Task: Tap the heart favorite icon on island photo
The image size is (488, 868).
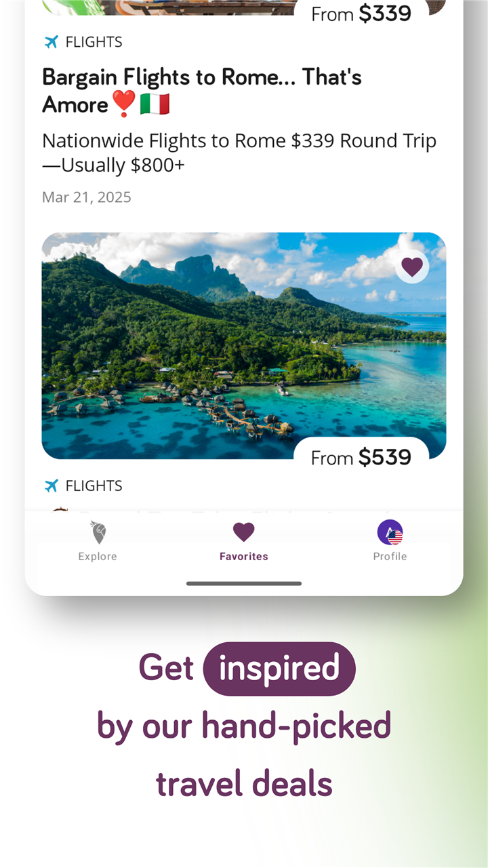Action: [412, 267]
